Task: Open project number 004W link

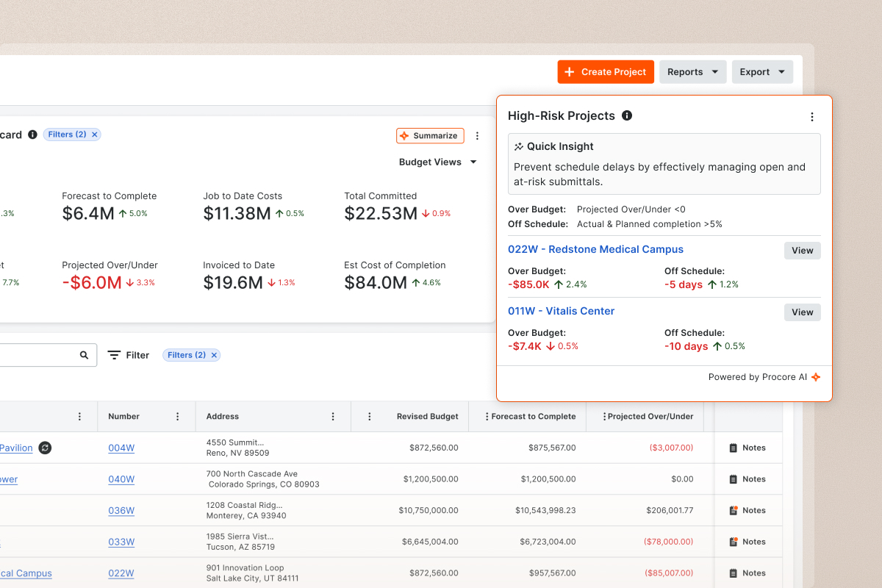Action: pyautogui.click(x=121, y=448)
